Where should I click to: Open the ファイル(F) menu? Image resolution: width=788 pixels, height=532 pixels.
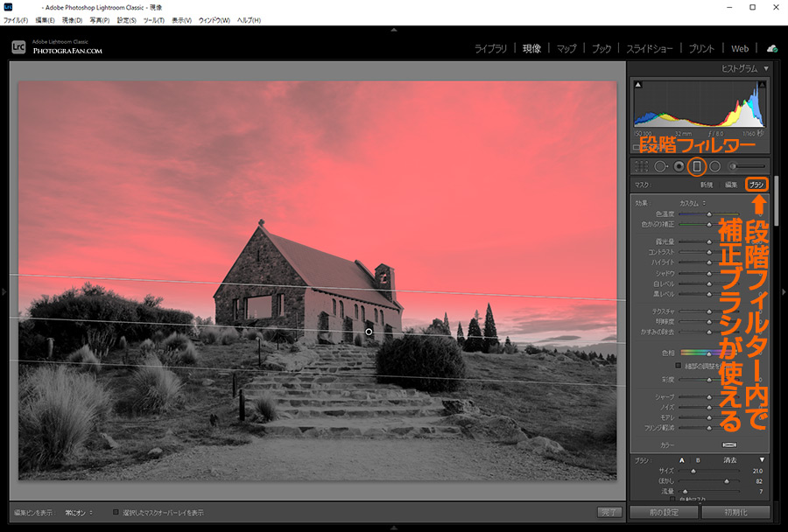(x=16, y=21)
